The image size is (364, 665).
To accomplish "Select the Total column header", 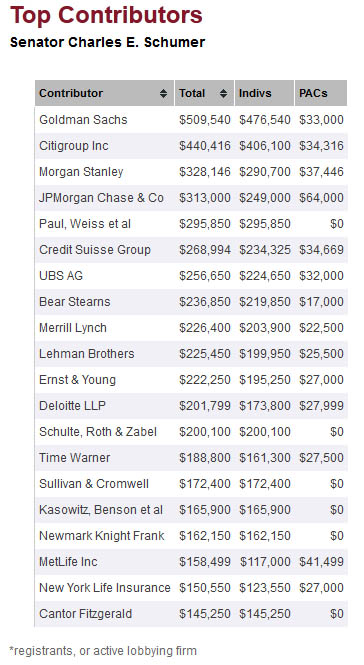I will click(204, 93).
